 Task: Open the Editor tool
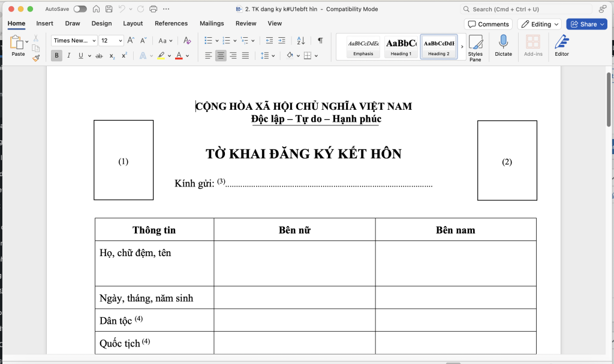tap(562, 46)
